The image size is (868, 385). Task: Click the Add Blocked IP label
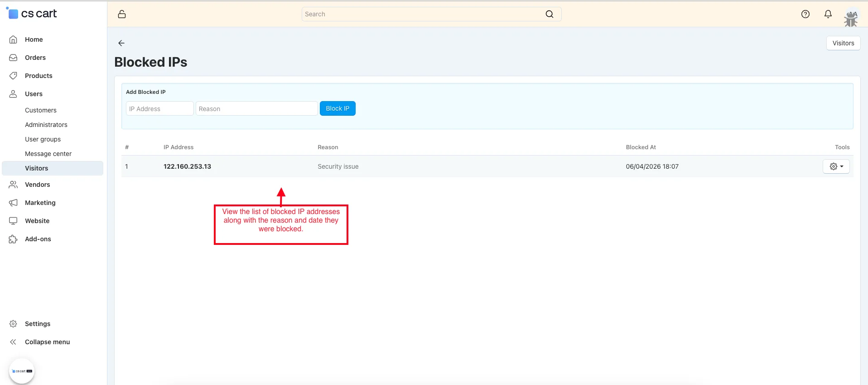[x=146, y=92]
